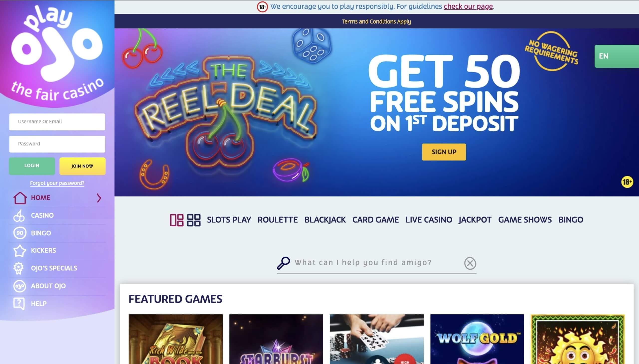Select the ROULETTE game category tab
Viewport: 639px width, 364px height.
click(278, 220)
